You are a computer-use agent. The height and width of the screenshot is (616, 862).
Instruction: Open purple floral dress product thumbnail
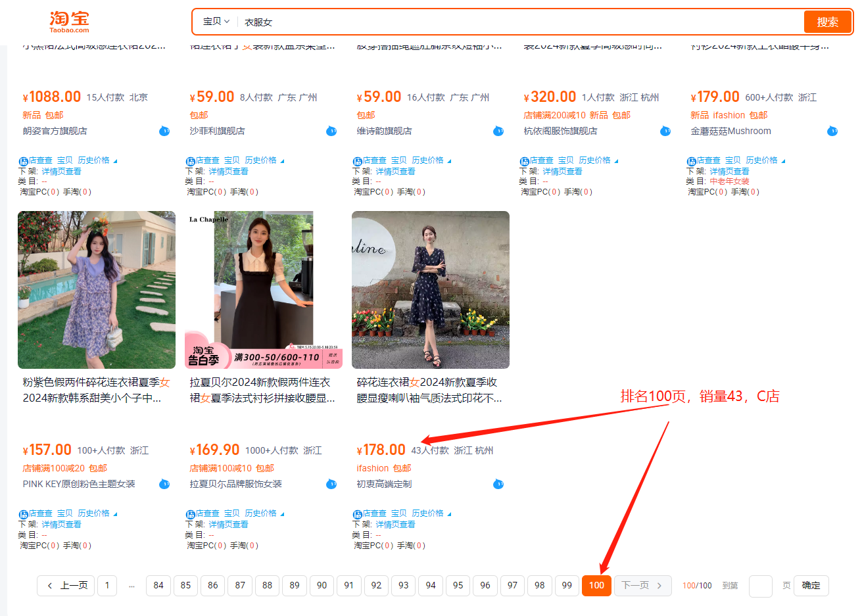(x=97, y=290)
